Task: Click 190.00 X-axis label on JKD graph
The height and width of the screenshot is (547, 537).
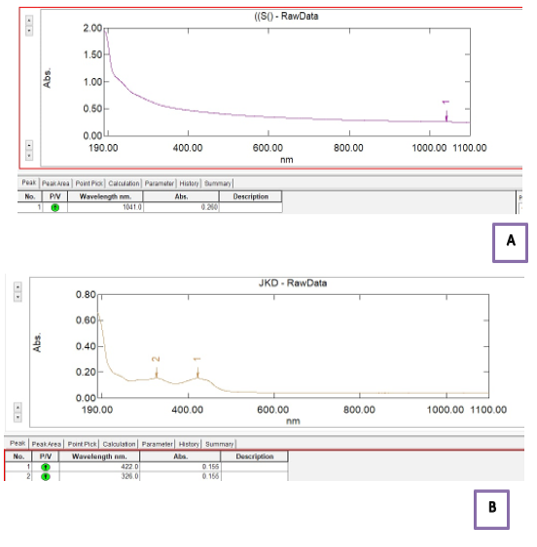Action: 97,410
